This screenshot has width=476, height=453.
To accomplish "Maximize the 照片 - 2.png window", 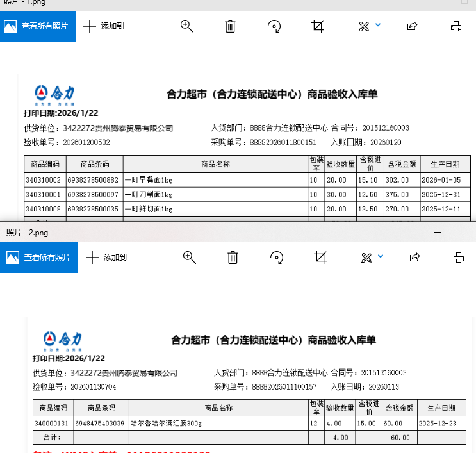I will (x=467, y=231).
